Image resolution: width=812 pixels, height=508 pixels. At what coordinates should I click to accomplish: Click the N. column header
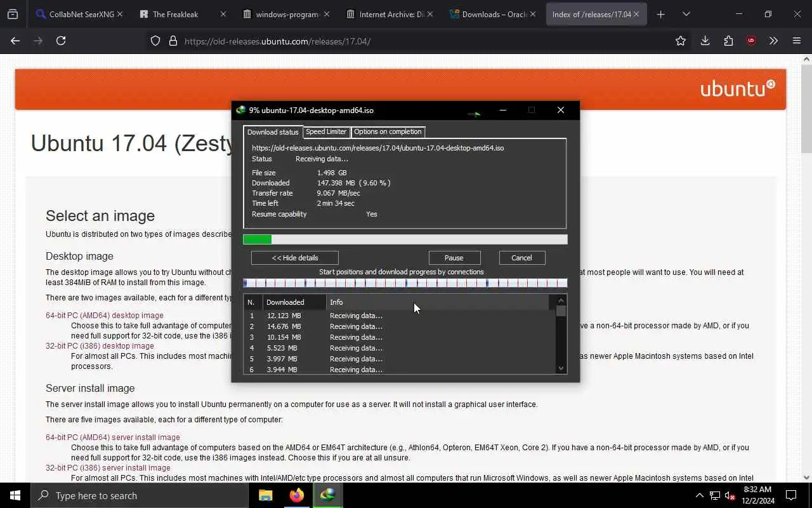253,302
